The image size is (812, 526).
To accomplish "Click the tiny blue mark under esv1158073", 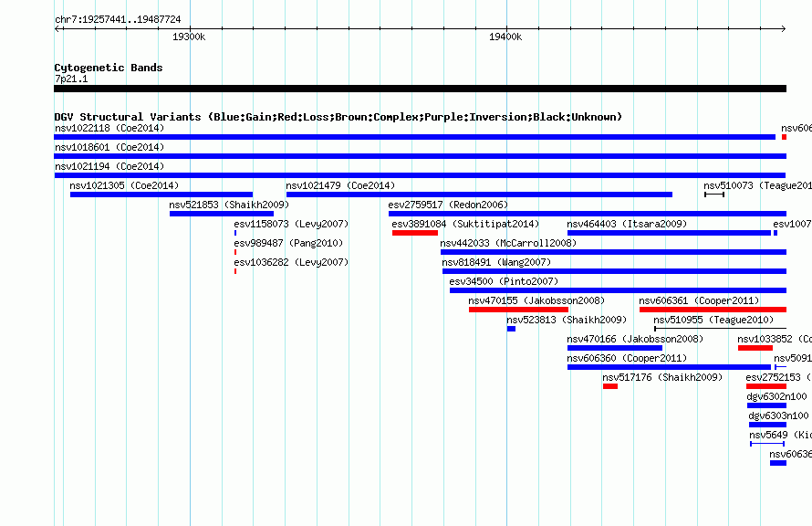I will point(235,233).
